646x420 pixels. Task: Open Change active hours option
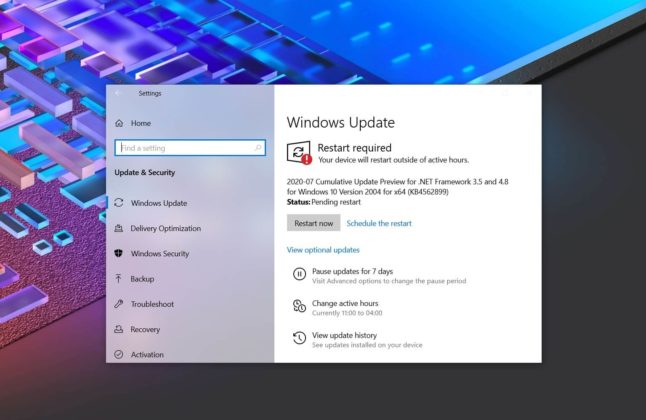pos(345,303)
